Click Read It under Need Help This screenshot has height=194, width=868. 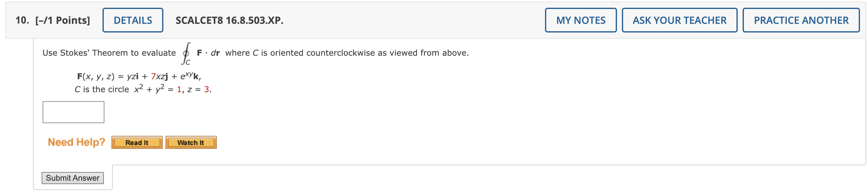(x=136, y=142)
